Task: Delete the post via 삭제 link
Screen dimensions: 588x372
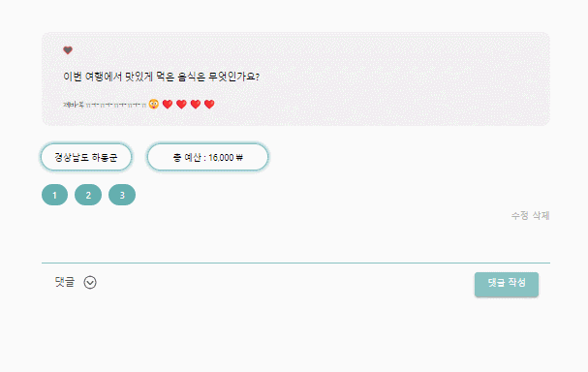Action: click(x=542, y=216)
